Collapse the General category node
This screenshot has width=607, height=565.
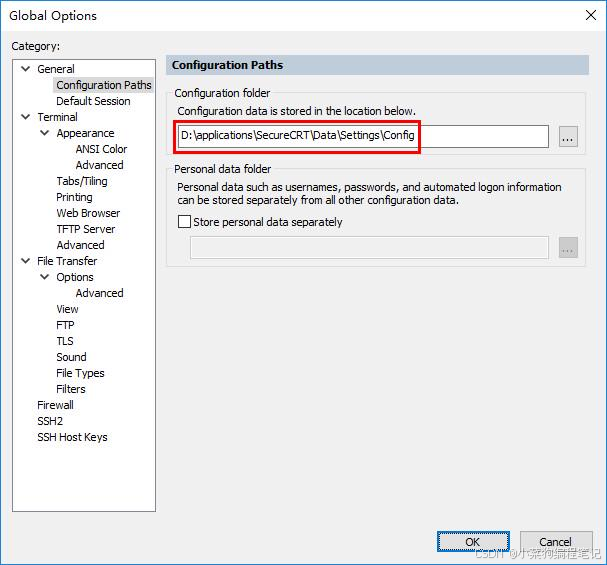pos(26,69)
